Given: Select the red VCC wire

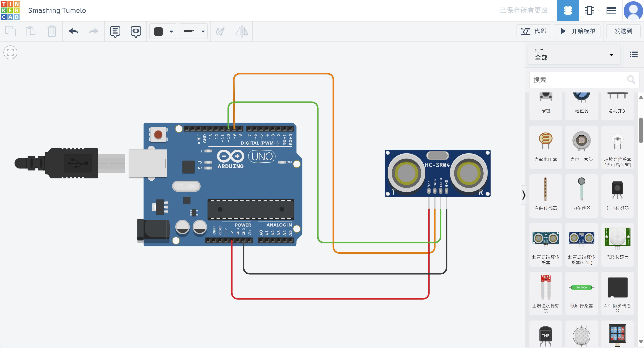Looking at the screenshot, I should pos(330,299).
